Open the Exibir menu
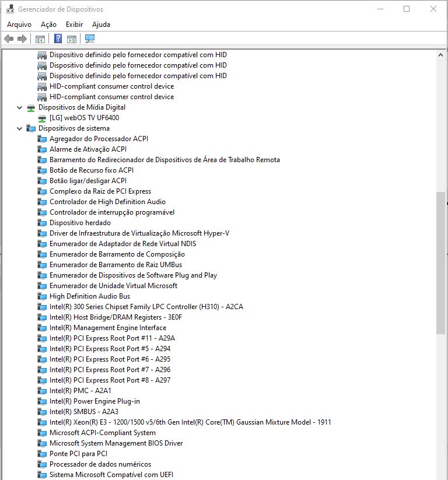The height and width of the screenshot is (480, 448). pos(75,24)
